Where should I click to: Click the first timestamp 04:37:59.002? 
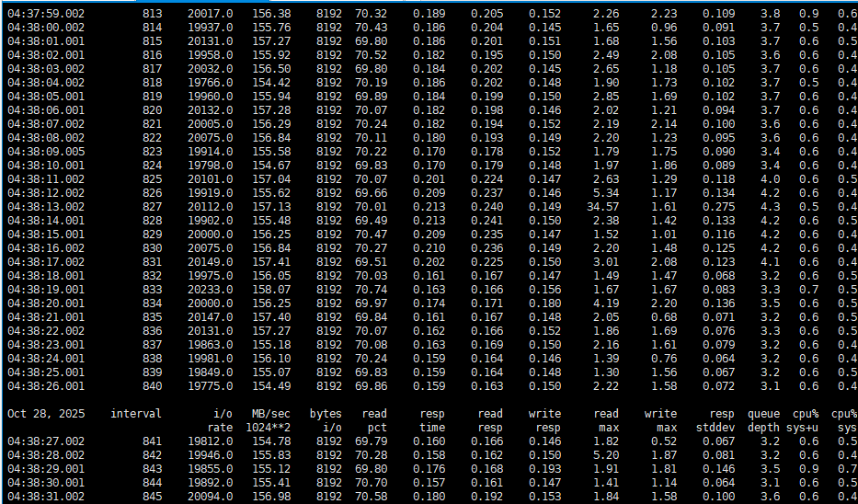click(45, 14)
